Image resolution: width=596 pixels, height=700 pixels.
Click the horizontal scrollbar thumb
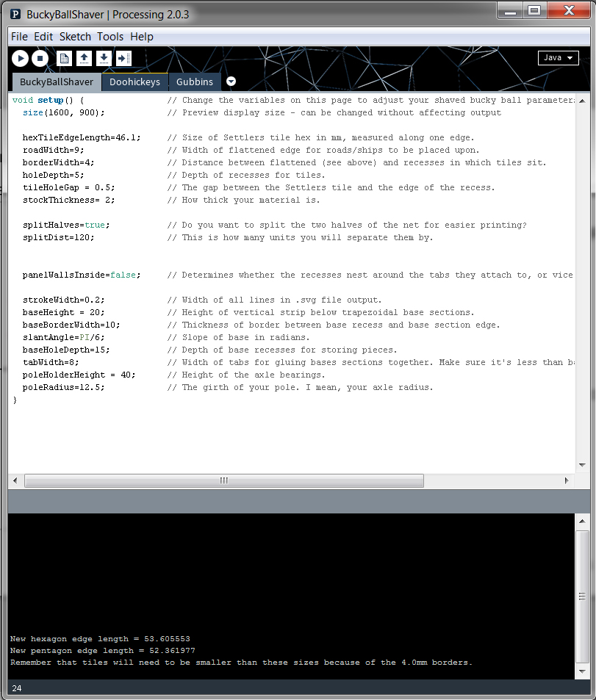pyautogui.click(x=224, y=481)
